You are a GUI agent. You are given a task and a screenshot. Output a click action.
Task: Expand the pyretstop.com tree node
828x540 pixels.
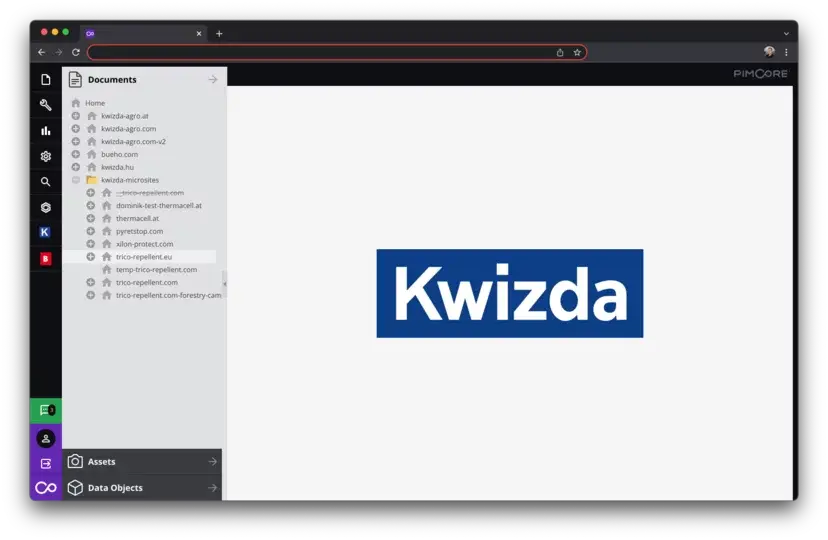coord(91,231)
